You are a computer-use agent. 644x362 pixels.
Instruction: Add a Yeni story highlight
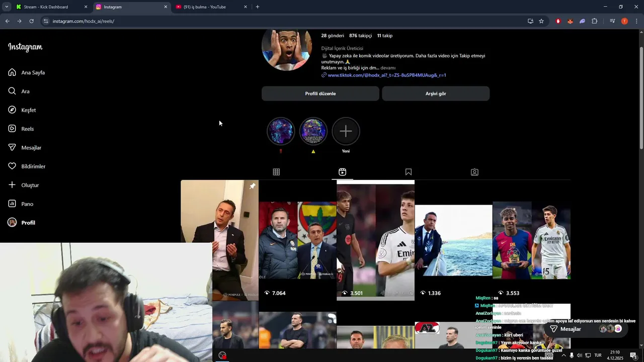346,131
